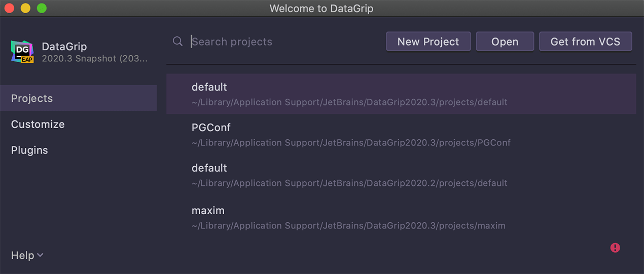This screenshot has width=644, height=274.
Task: Click the Open button
Action: 505,42
